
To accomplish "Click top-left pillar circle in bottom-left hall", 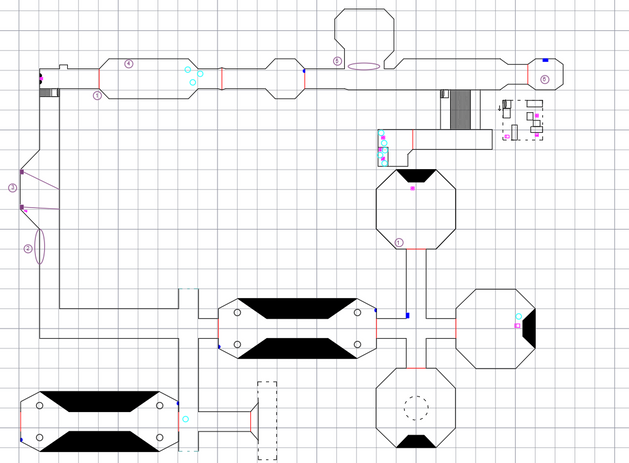I will (x=39, y=406).
